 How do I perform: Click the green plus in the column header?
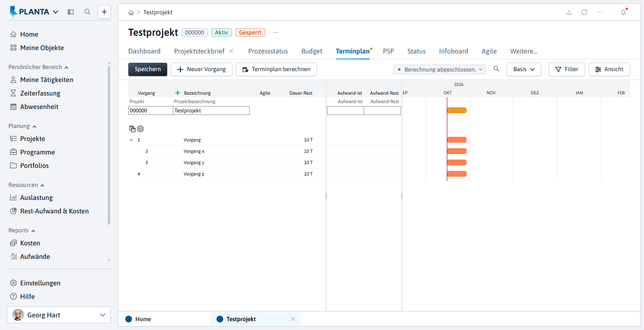coord(177,93)
